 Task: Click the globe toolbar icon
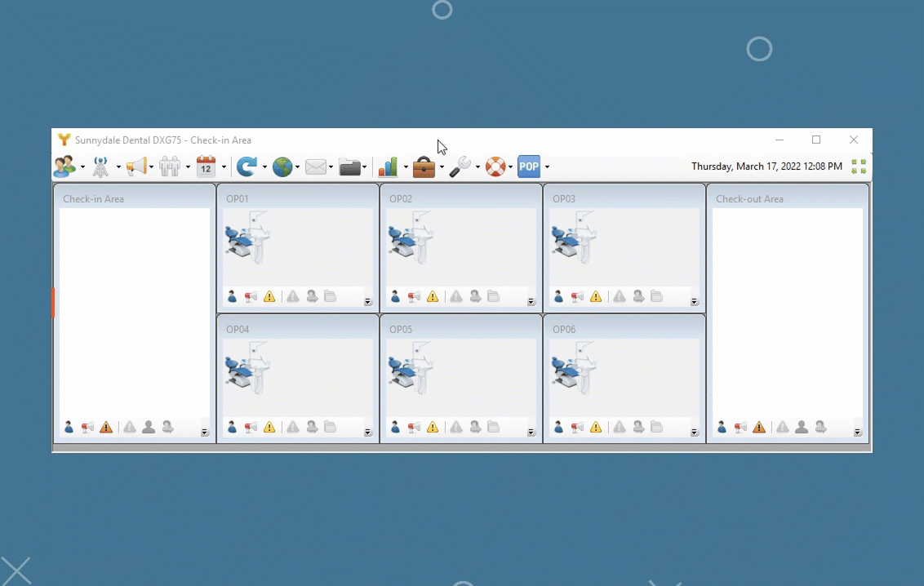[282, 167]
